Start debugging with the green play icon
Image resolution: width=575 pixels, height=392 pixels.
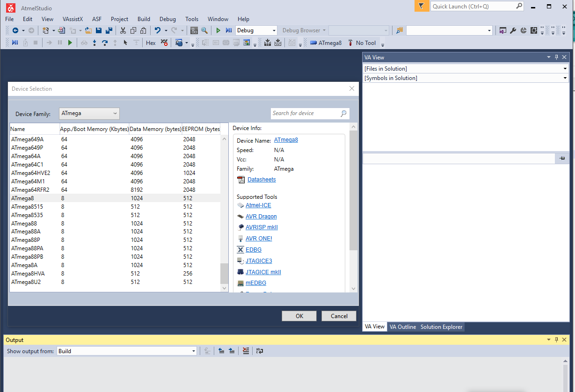coord(218,30)
